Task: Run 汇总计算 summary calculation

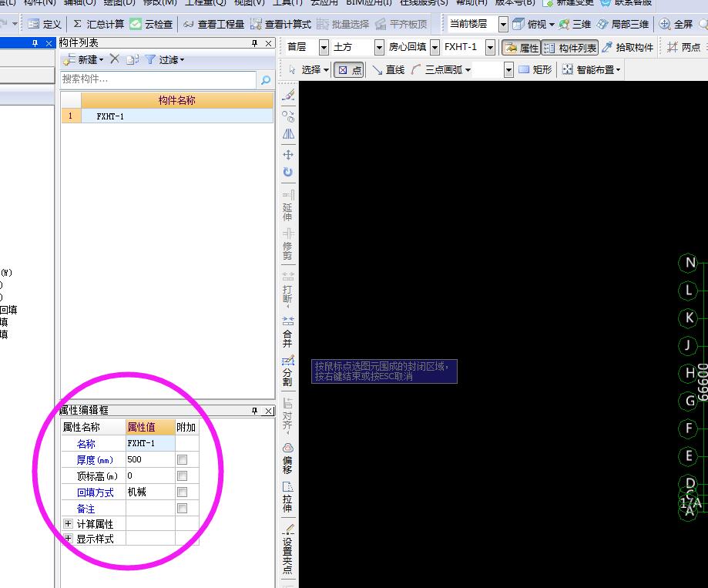Action: click(98, 24)
